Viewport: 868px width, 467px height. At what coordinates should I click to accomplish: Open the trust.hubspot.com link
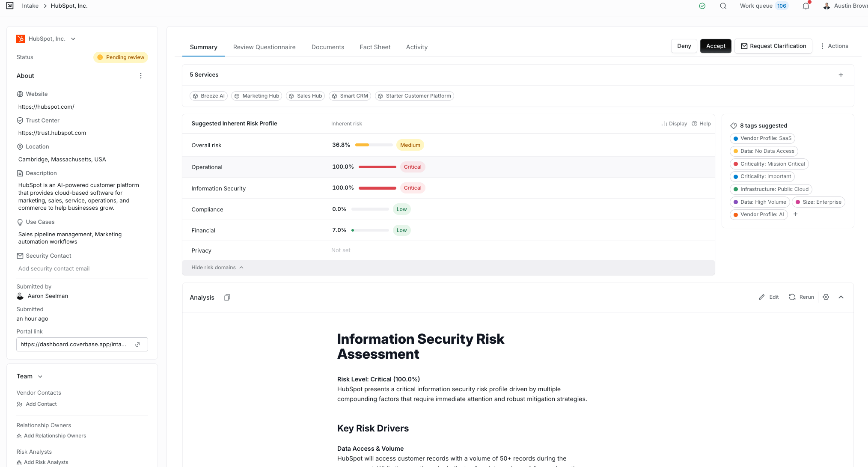(52, 133)
